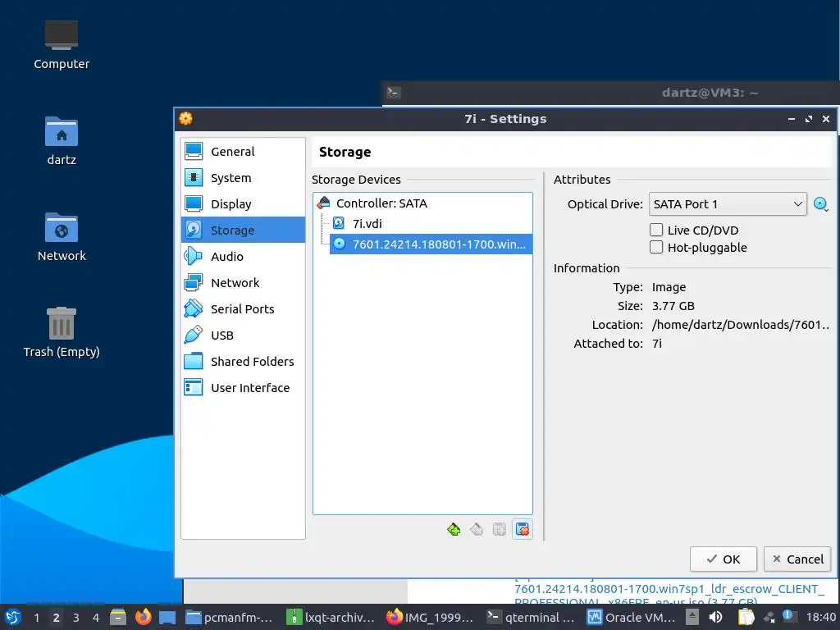Cancel the settings dialog
Image resolution: width=840 pixels, height=630 pixels.
pyautogui.click(x=797, y=559)
